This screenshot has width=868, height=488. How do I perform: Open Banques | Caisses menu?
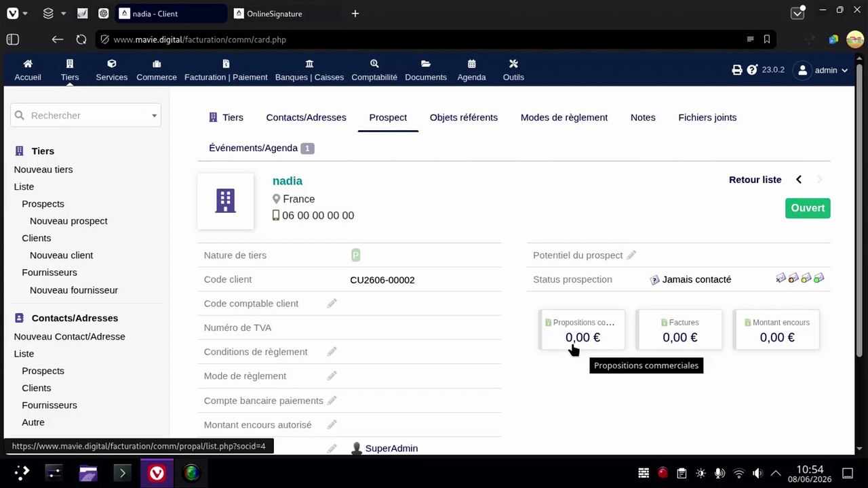309,70
